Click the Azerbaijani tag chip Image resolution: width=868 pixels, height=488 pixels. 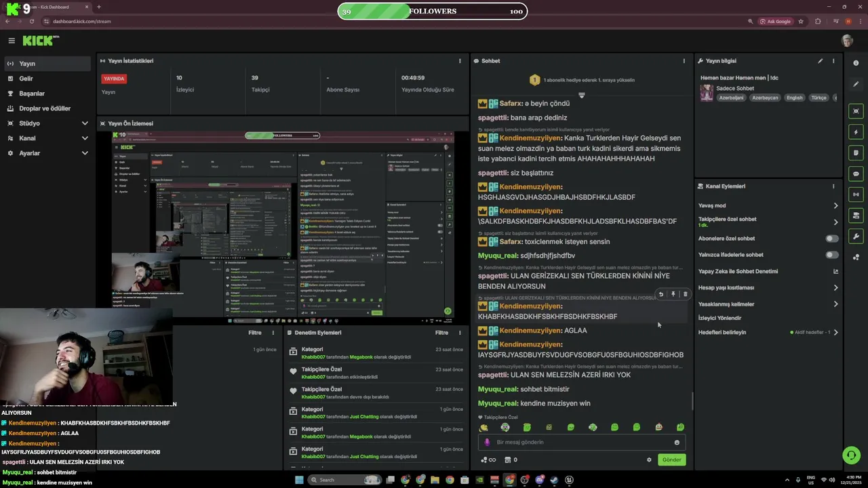[731, 98]
